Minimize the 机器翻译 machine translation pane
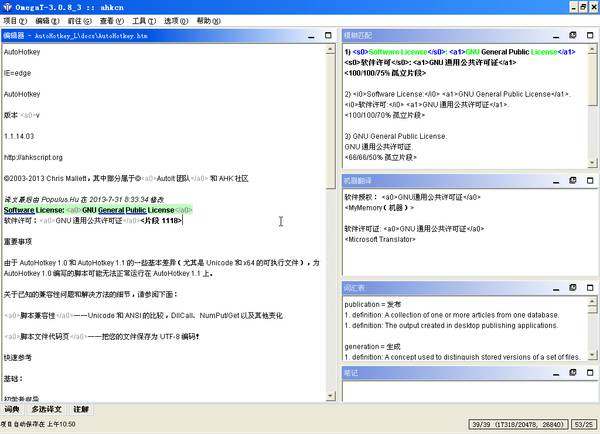Screen dimensions: 600x434 pos(556,181)
